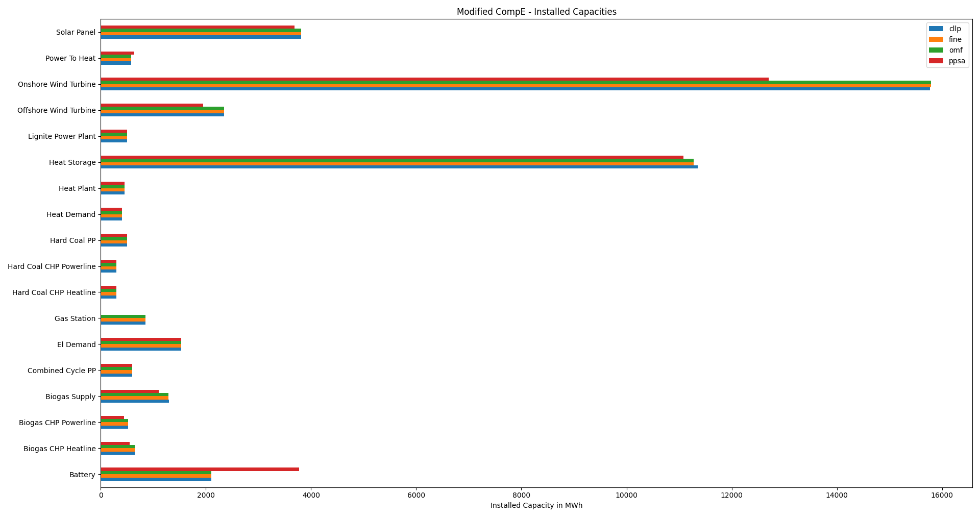The width and height of the screenshot is (980, 517).
Task: Click the 'Hard Coal CHP Powerline' axis label
Action: tap(52, 266)
